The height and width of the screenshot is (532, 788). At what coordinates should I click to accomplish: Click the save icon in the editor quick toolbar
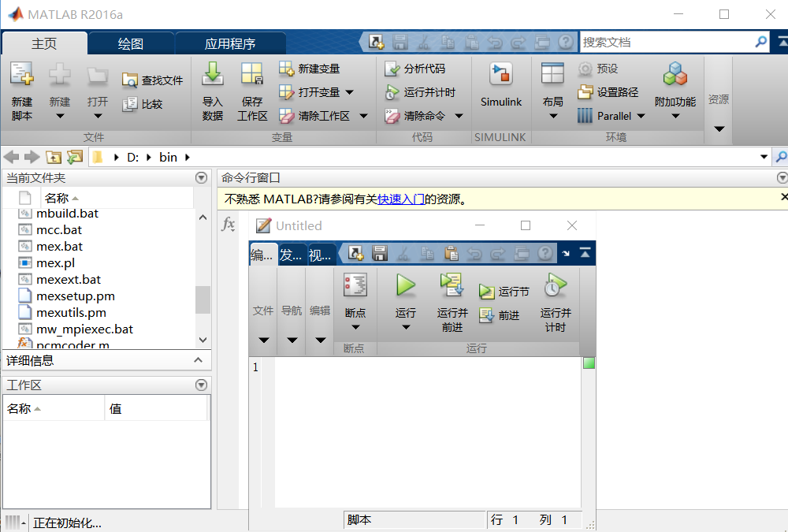click(x=380, y=254)
